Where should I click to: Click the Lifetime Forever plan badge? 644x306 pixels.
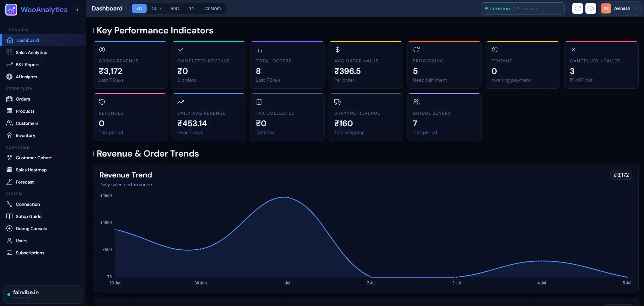pos(523,8)
